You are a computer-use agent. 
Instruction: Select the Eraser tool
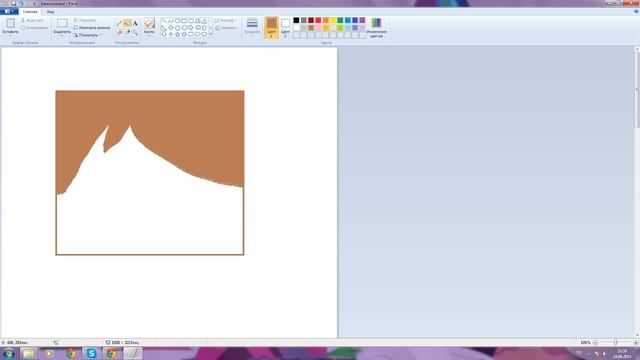120,32
